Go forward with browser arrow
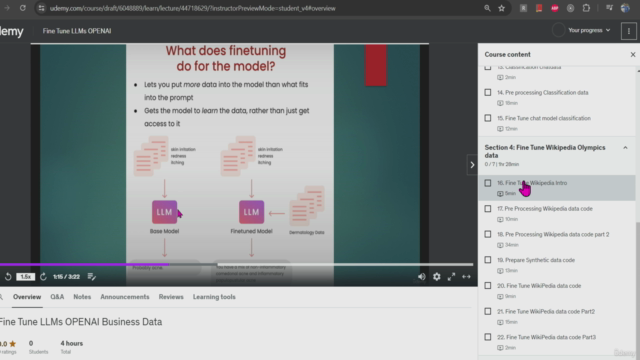 click(x=7, y=8)
